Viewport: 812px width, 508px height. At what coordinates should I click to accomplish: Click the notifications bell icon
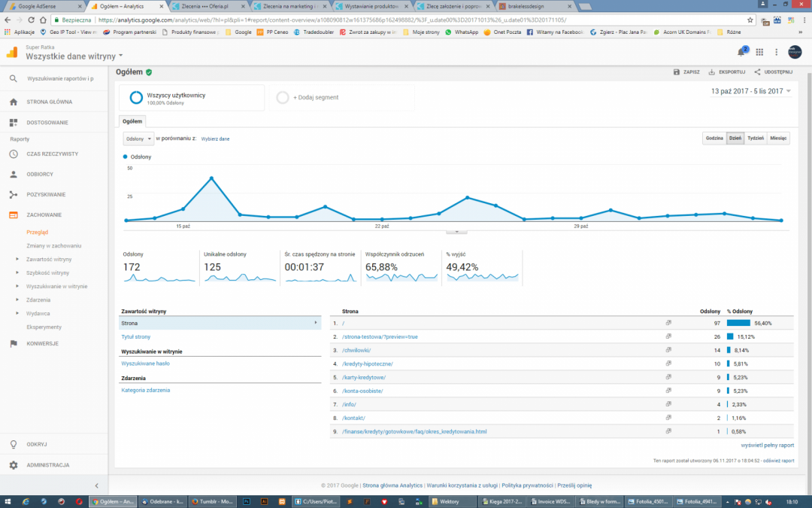(741, 52)
